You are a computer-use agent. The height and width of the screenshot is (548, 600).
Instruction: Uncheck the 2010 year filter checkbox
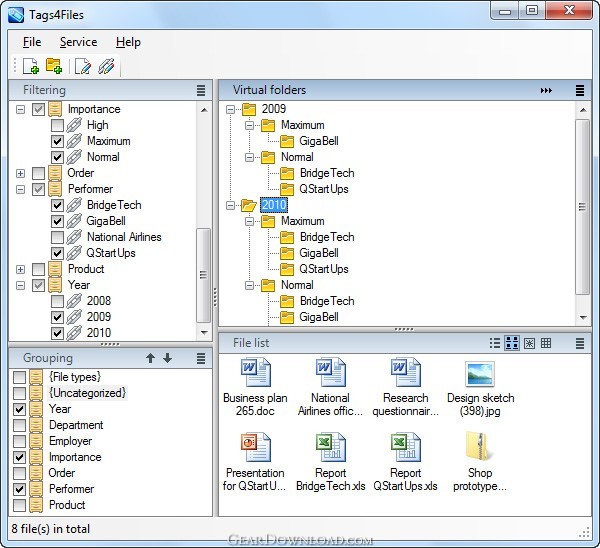(x=57, y=333)
